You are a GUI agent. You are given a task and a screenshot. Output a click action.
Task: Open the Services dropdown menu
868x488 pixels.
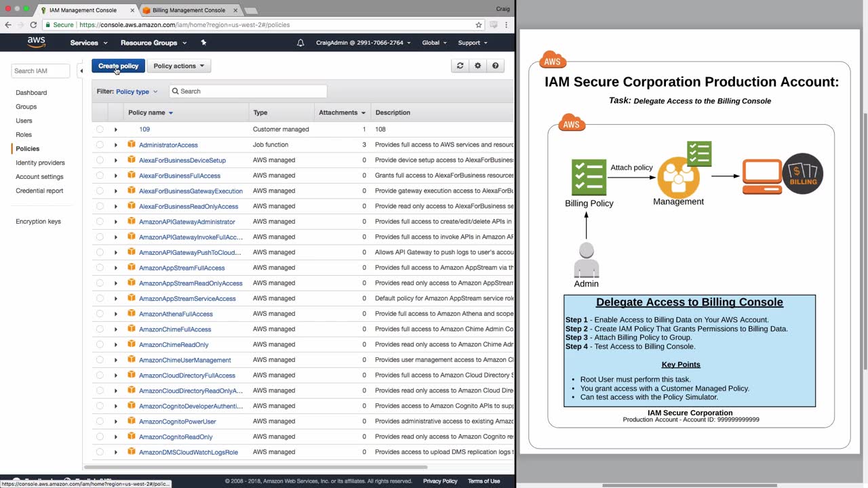89,43
